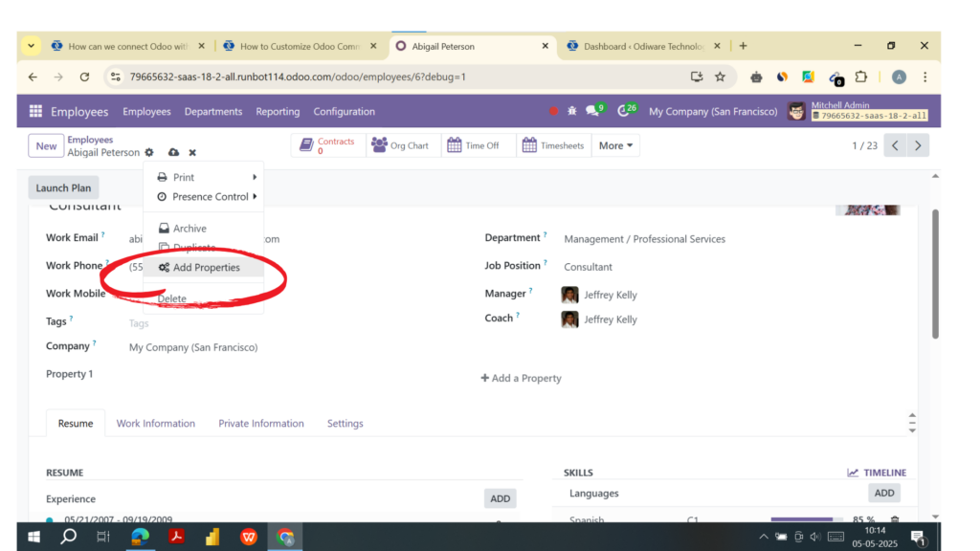Go to the next employee record

[x=917, y=144]
